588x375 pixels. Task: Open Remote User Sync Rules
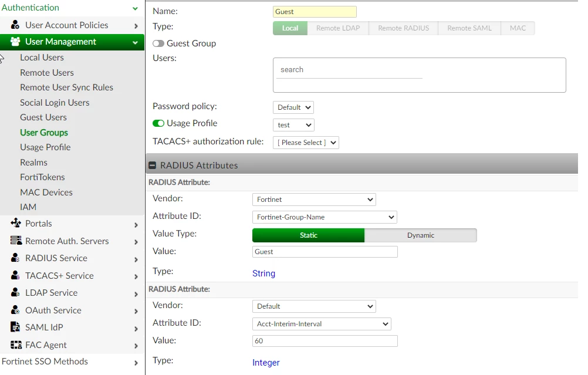tap(66, 87)
